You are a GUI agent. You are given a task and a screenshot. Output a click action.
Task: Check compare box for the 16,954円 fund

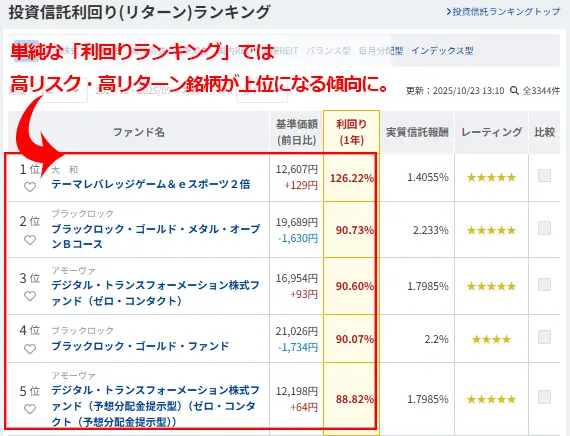(544, 284)
